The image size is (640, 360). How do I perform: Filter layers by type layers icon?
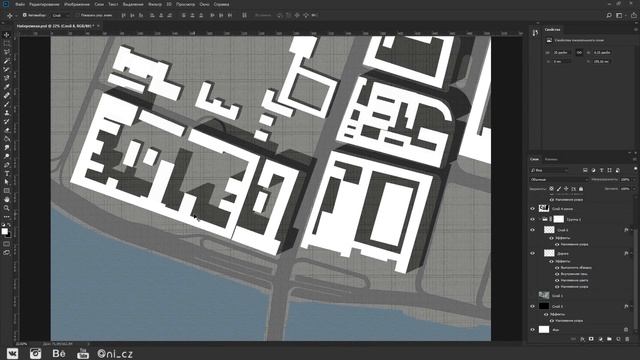tap(602, 170)
